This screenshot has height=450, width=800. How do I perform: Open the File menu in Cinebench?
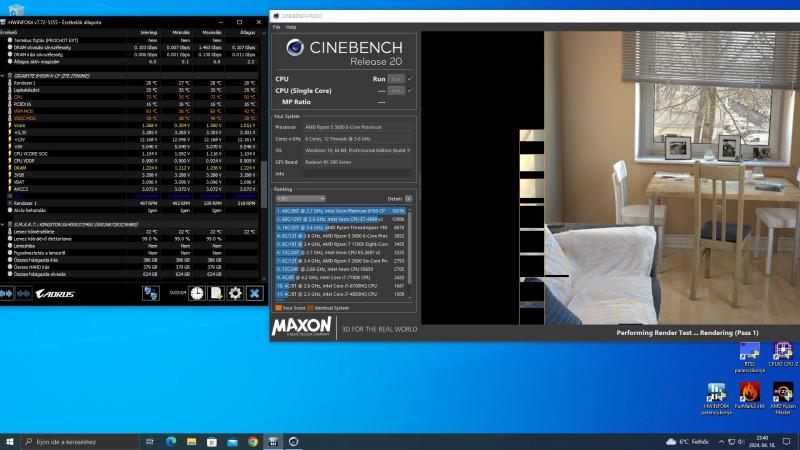(277, 27)
